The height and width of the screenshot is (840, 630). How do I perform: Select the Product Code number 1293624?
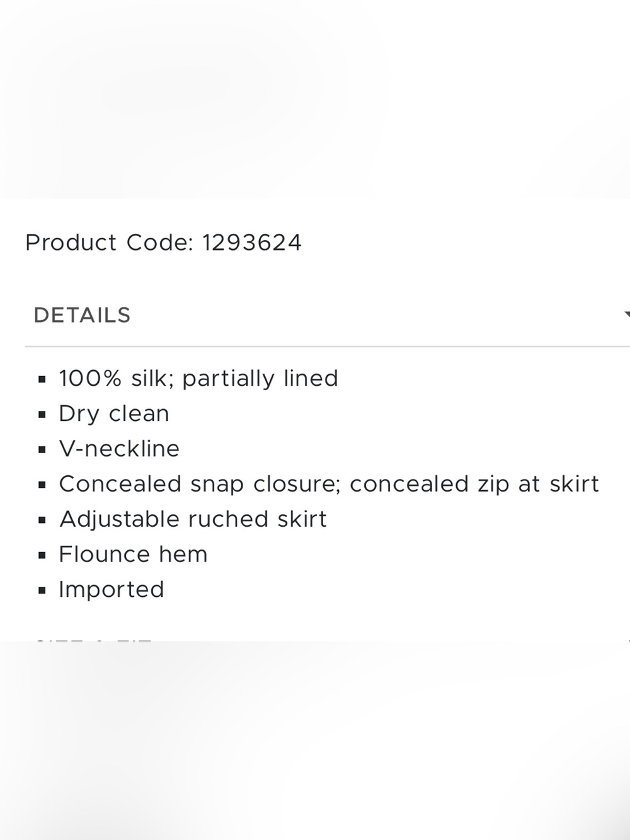252,243
